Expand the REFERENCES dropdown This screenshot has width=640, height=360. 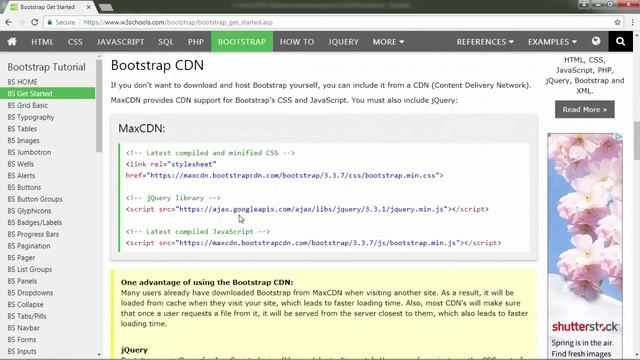(485, 42)
